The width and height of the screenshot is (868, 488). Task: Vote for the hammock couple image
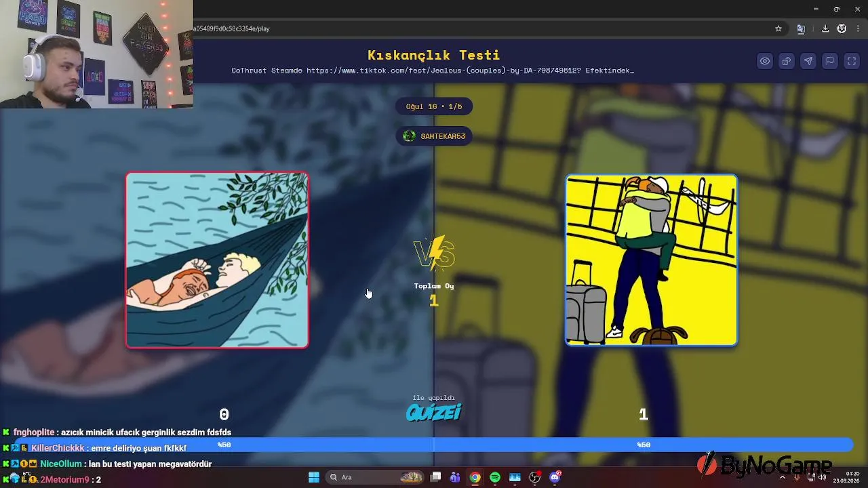click(217, 260)
